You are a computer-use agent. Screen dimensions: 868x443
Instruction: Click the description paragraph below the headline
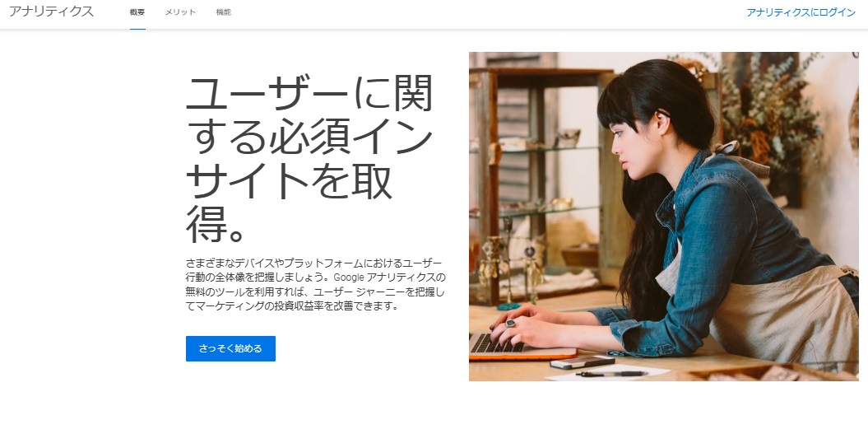click(x=316, y=284)
